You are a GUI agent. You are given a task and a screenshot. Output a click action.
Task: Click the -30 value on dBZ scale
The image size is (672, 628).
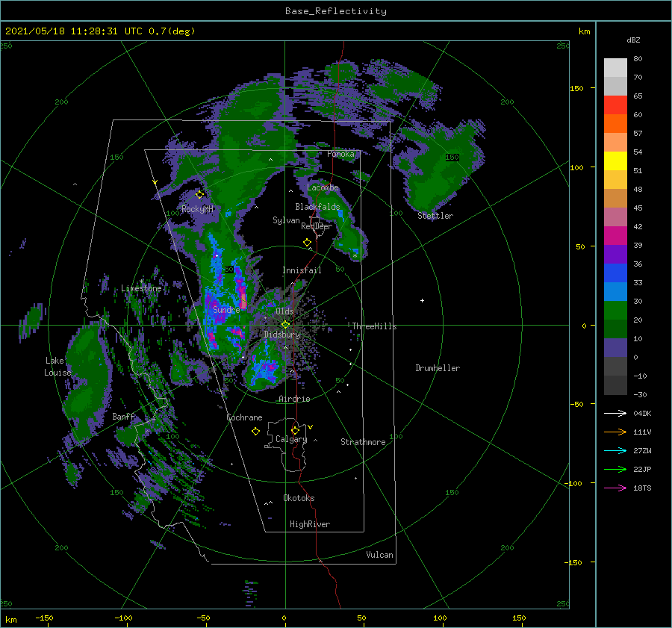click(640, 394)
